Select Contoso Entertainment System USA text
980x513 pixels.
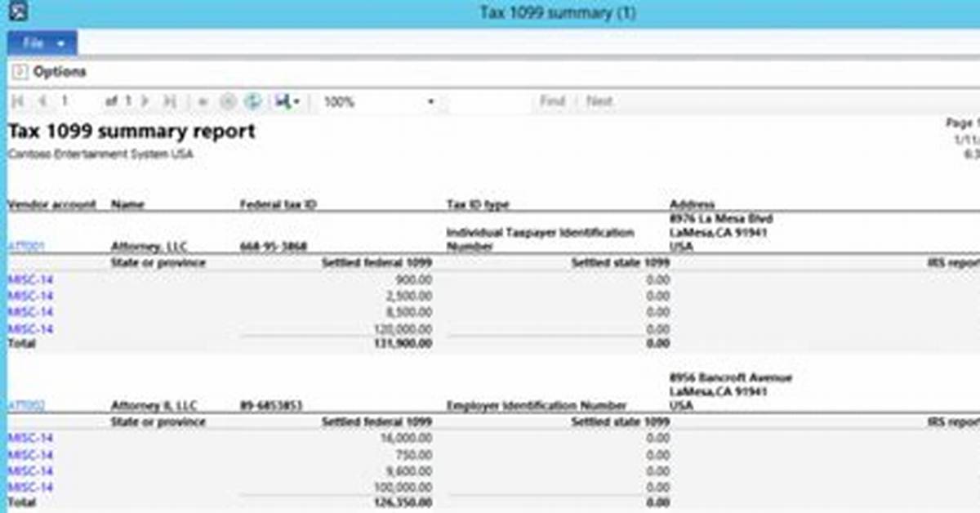click(x=100, y=154)
